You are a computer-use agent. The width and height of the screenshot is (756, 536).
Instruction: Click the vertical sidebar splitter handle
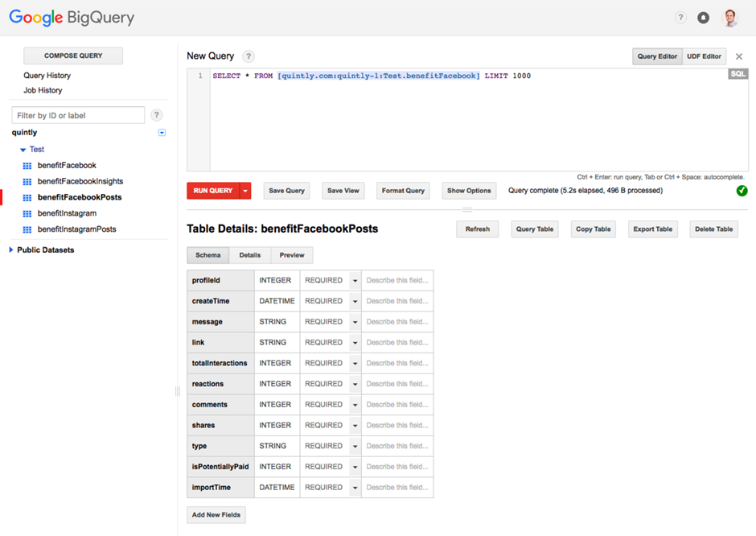(x=178, y=391)
